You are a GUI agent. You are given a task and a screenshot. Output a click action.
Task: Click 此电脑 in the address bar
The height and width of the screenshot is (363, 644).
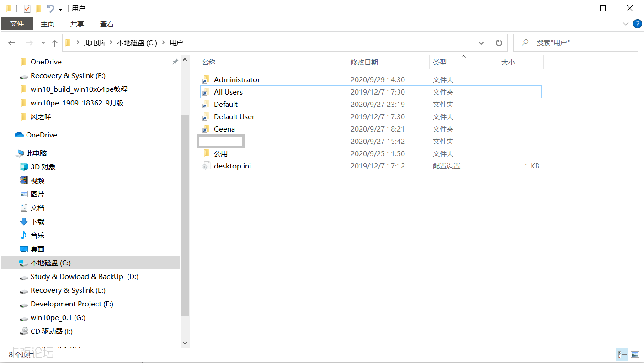(x=95, y=42)
